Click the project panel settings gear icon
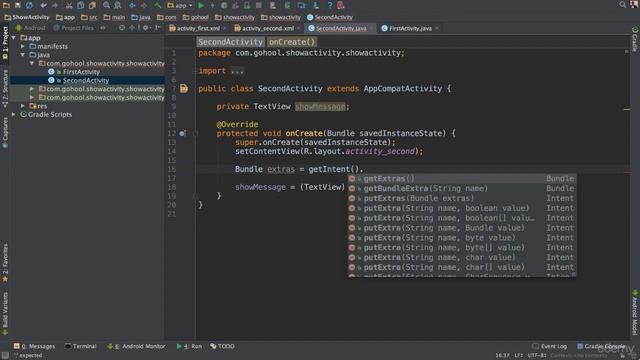 (x=145, y=28)
